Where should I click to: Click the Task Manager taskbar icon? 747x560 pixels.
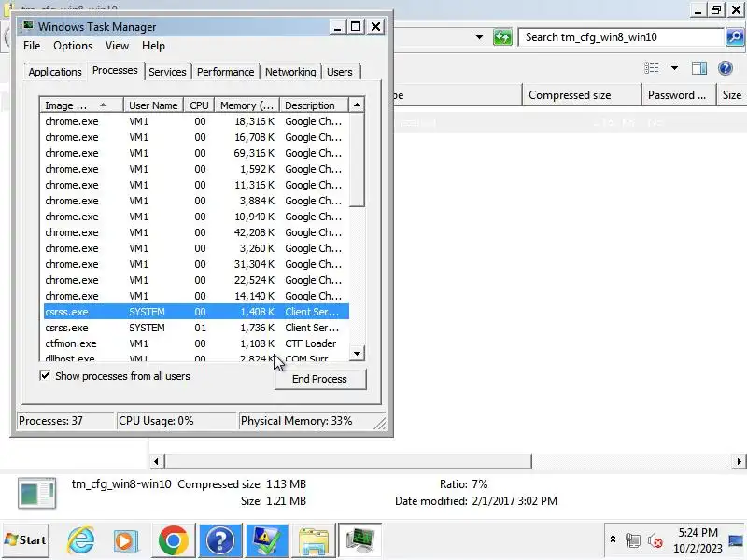[x=359, y=540]
